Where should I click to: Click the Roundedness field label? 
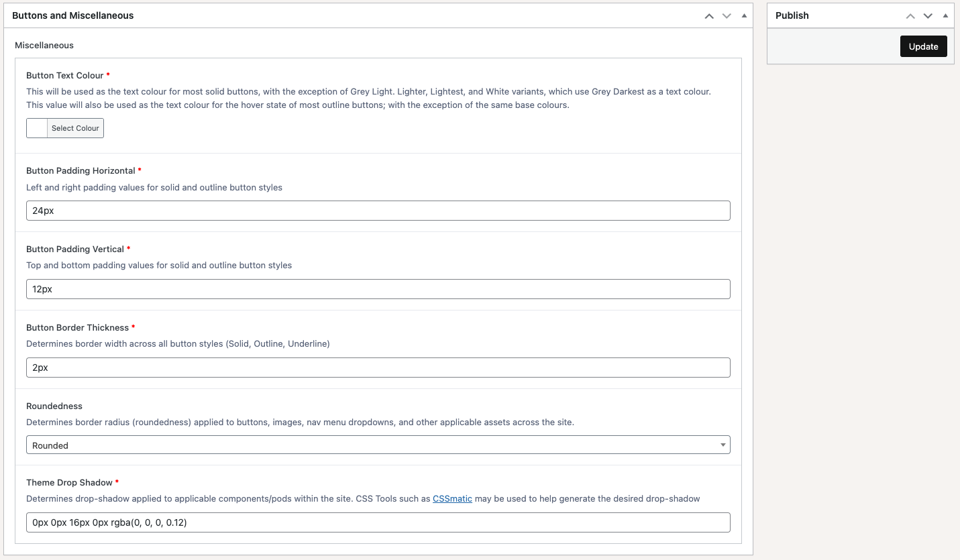54,406
